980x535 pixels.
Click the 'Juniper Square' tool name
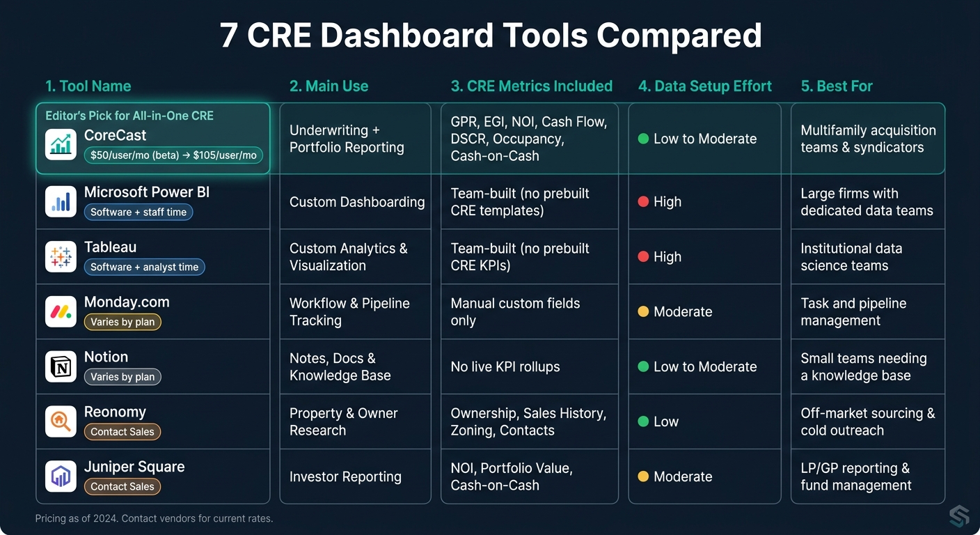pos(134,467)
